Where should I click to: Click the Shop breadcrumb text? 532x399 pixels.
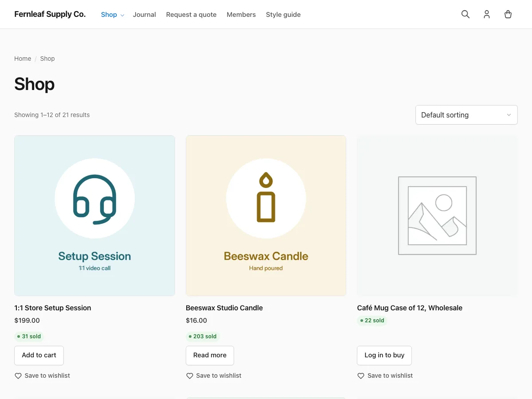pyautogui.click(x=47, y=59)
